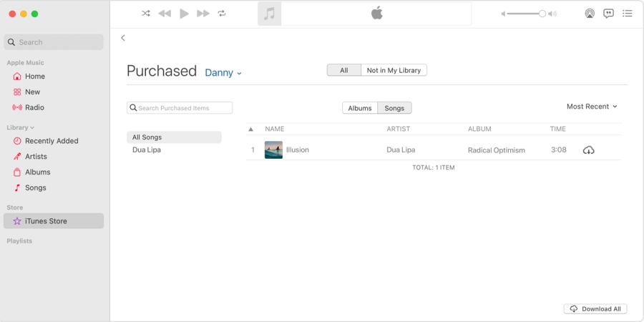Switch to the Albums view
644x322 pixels.
(360, 108)
